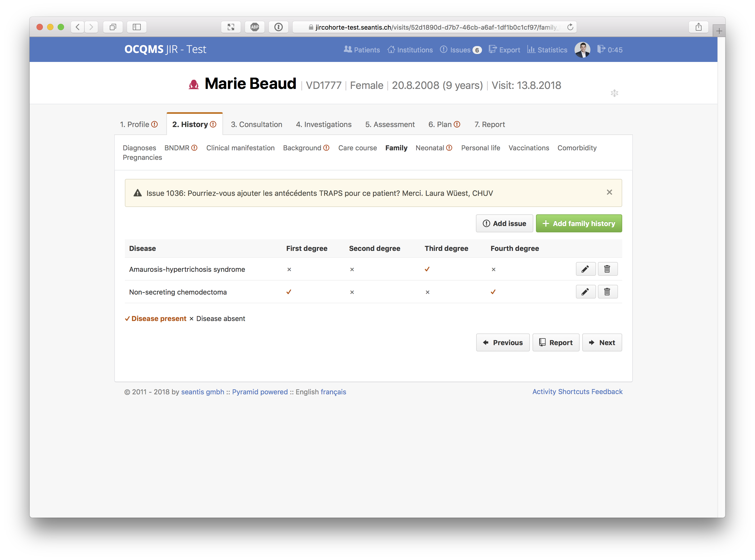Screen dimensions: 755x560
Task: Click the warning triangle icon in issue alert
Action: (138, 192)
